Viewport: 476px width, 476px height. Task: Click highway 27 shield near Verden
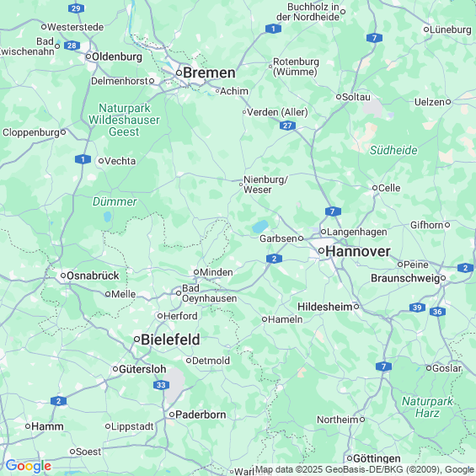287,126
